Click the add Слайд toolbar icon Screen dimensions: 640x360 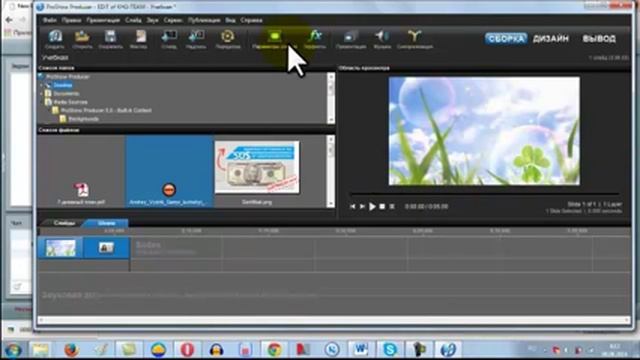pyautogui.click(x=169, y=39)
